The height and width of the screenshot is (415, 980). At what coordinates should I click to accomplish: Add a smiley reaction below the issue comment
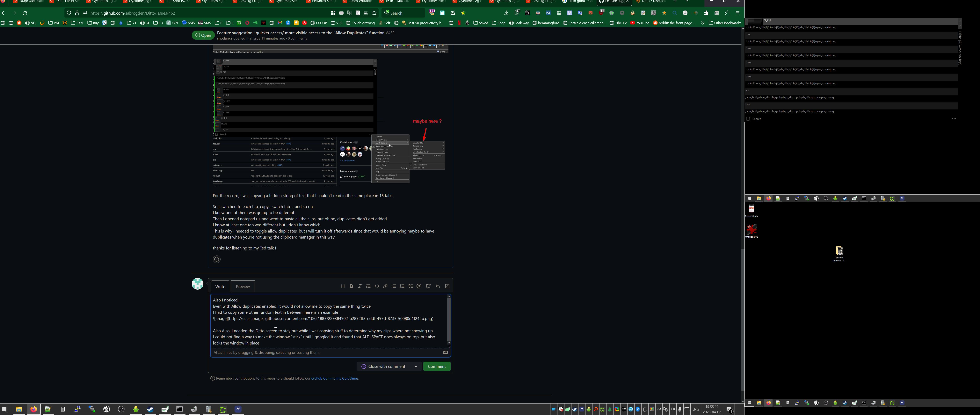tap(216, 259)
